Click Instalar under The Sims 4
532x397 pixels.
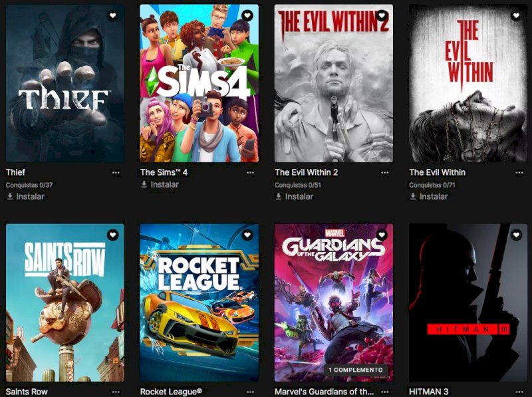(160, 184)
